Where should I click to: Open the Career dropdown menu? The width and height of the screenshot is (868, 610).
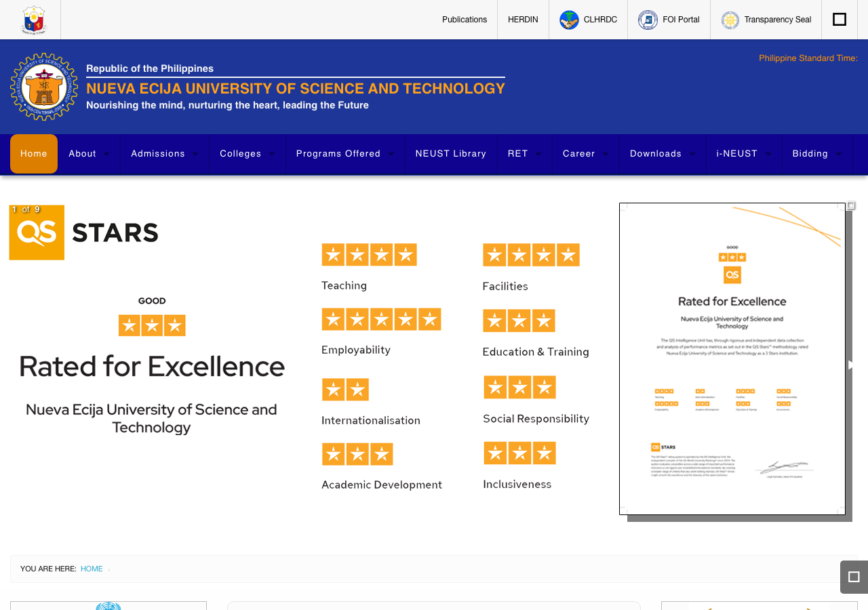586,154
